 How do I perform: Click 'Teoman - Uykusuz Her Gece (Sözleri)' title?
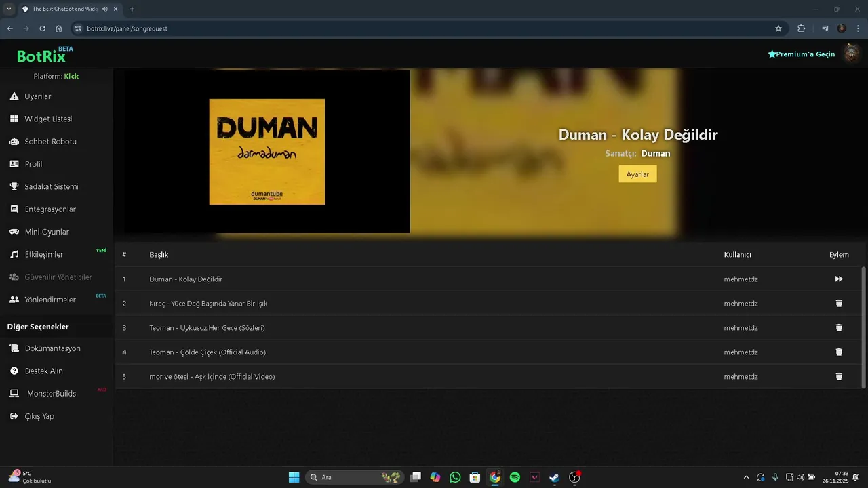(207, 328)
